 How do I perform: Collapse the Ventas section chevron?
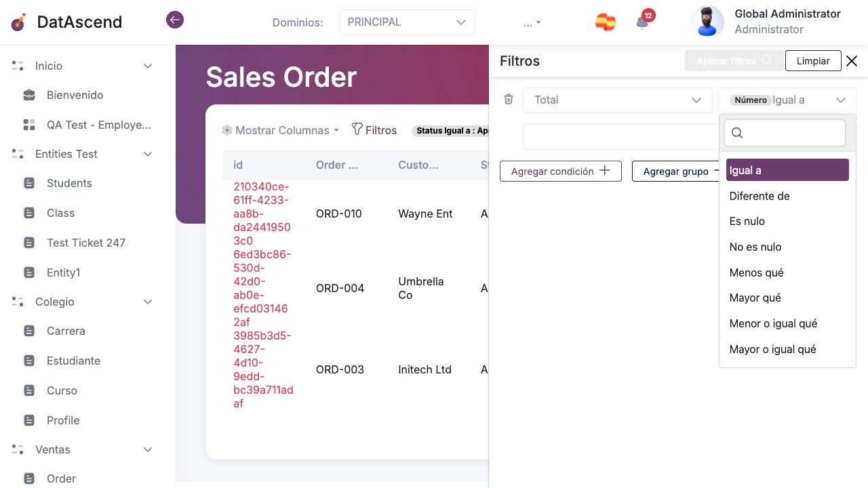tap(148, 449)
